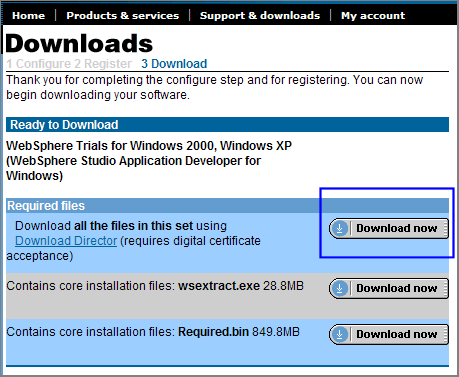Click Download now for all files set

[x=389, y=229]
